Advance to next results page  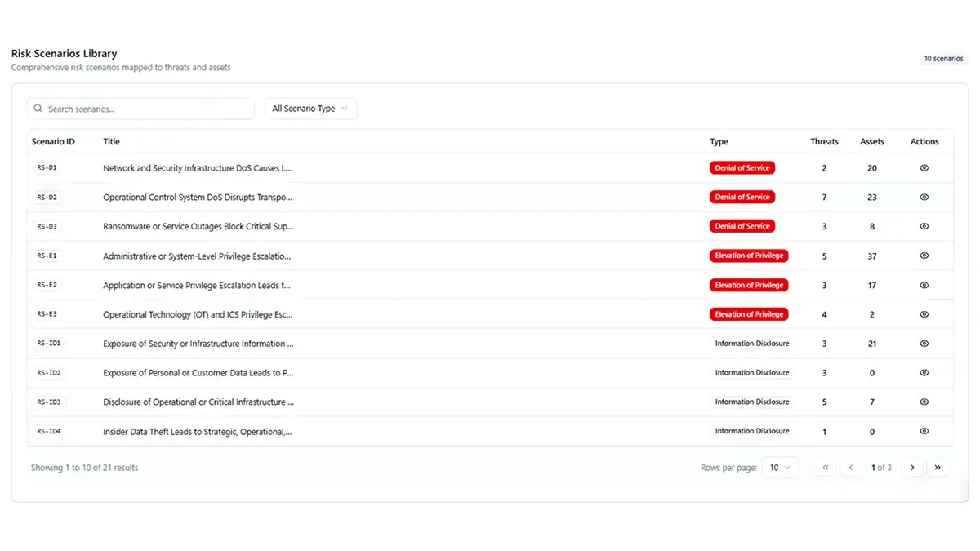(x=912, y=468)
